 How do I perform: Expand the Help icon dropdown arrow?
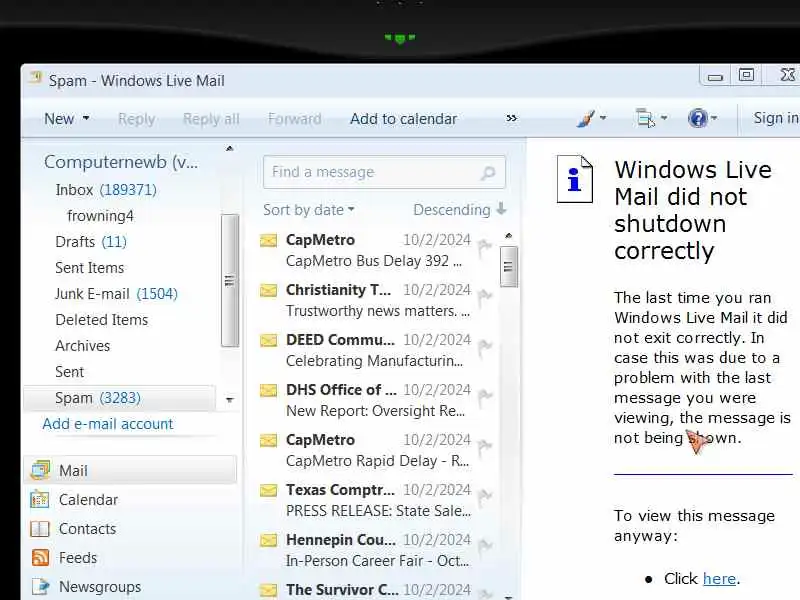(x=714, y=118)
